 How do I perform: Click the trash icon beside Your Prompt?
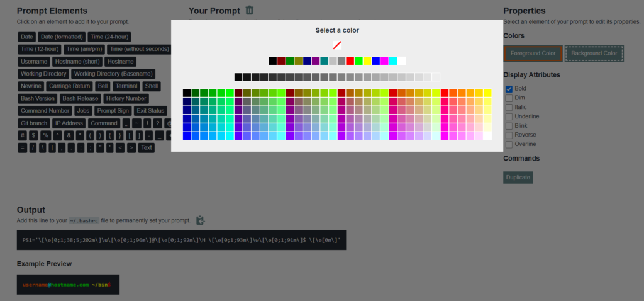click(249, 10)
